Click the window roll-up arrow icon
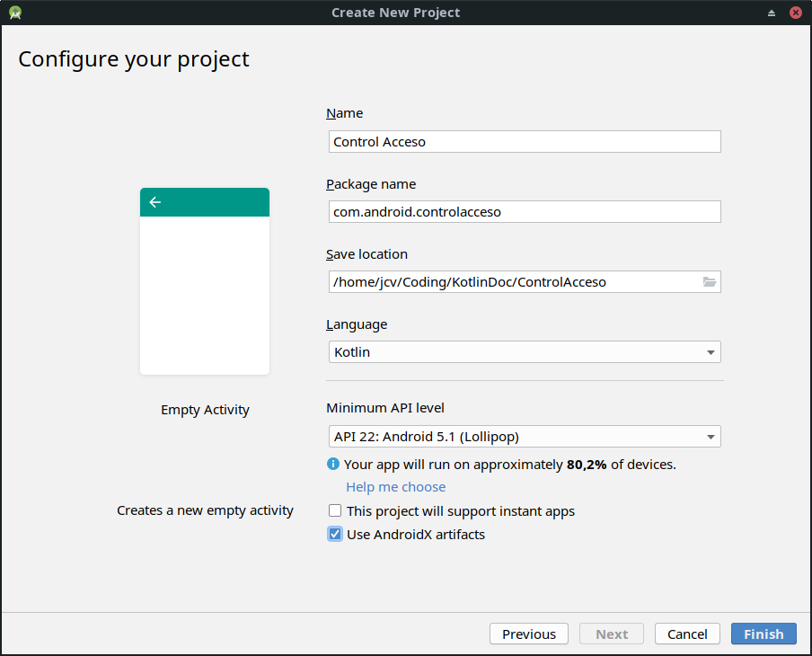The width and height of the screenshot is (812, 656). coord(771,13)
